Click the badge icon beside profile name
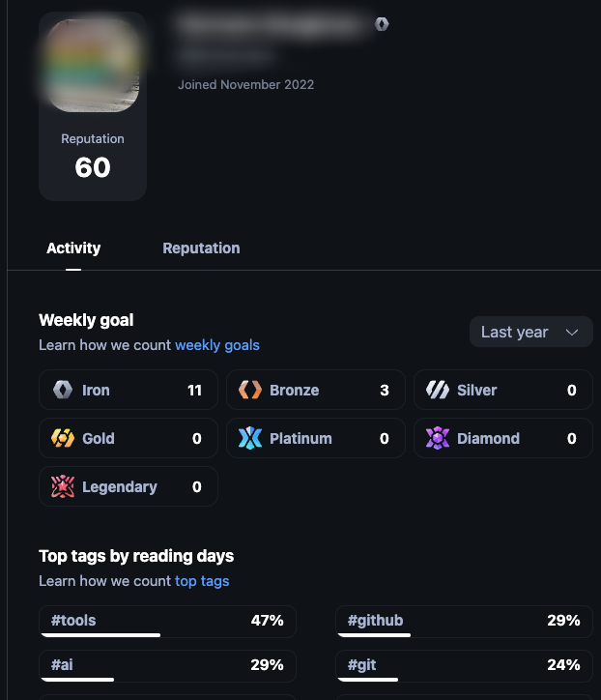Screen dimensions: 601x700 point(382,24)
